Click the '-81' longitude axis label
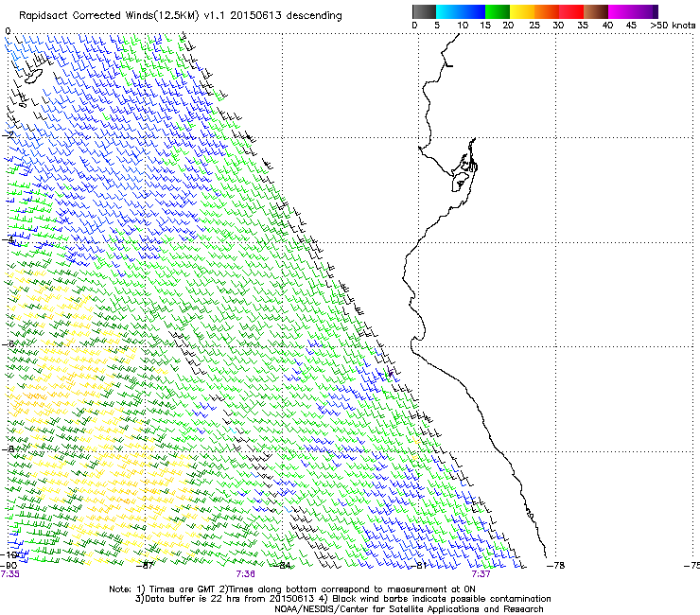Image resolution: width=700 pixels, height=615 pixels. click(418, 566)
